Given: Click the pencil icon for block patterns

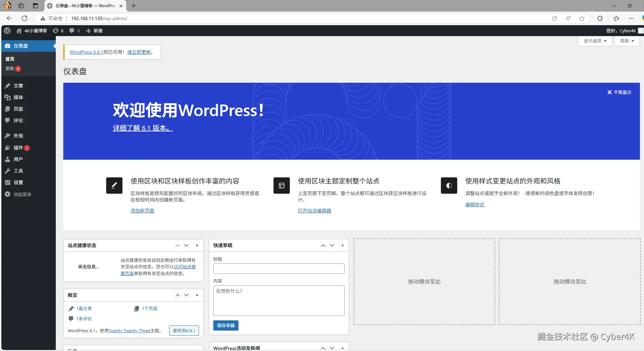Looking at the screenshot, I should tap(114, 186).
